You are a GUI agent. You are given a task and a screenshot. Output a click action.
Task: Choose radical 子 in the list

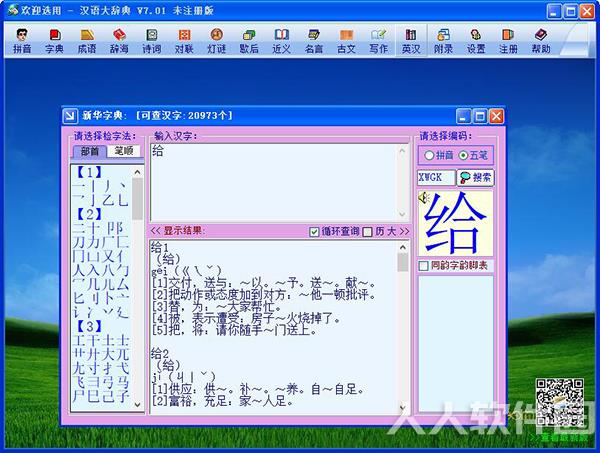(x=123, y=396)
